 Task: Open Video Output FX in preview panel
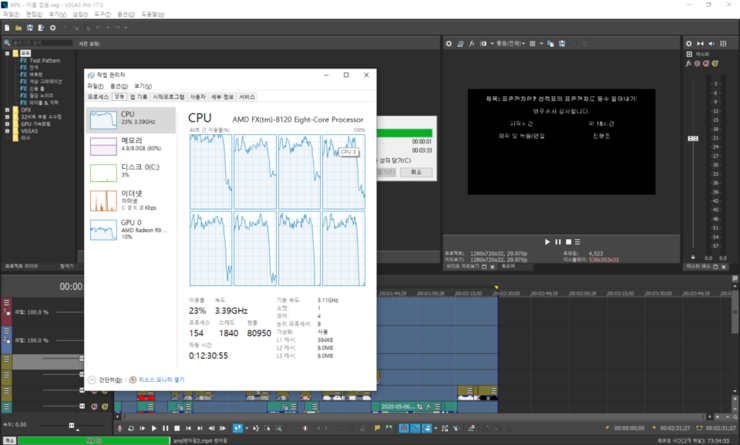(471, 43)
